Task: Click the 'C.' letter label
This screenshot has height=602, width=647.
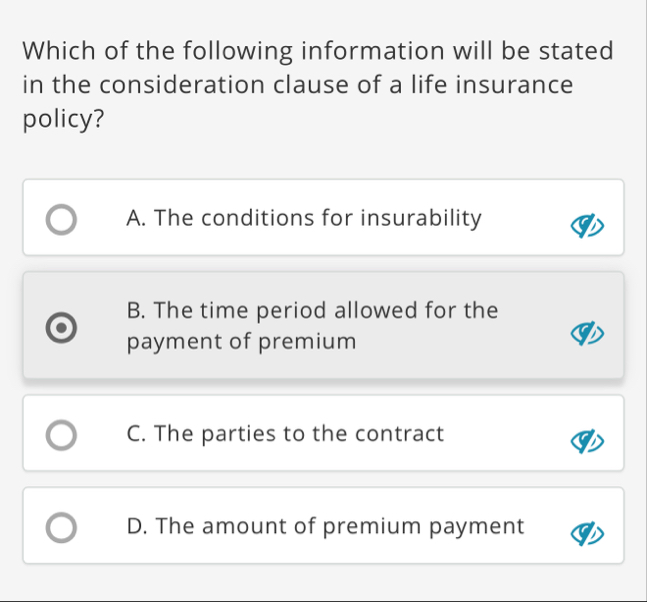Action: point(136,434)
